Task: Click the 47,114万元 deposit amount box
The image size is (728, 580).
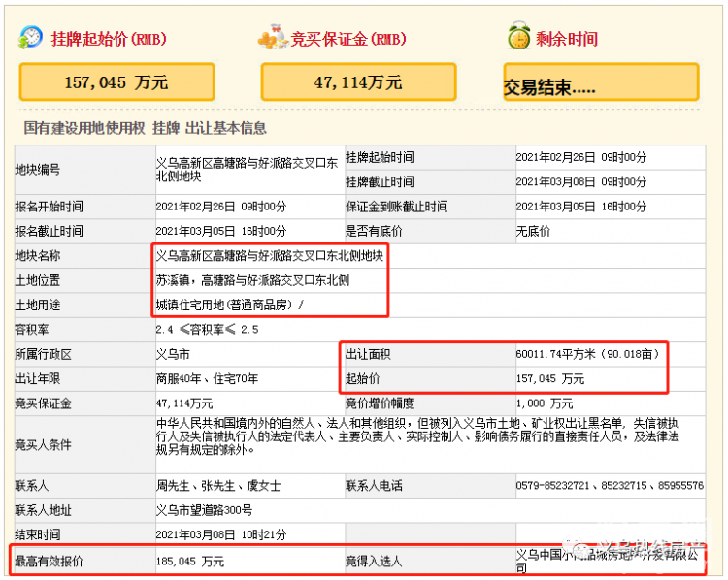Action: (358, 82)
